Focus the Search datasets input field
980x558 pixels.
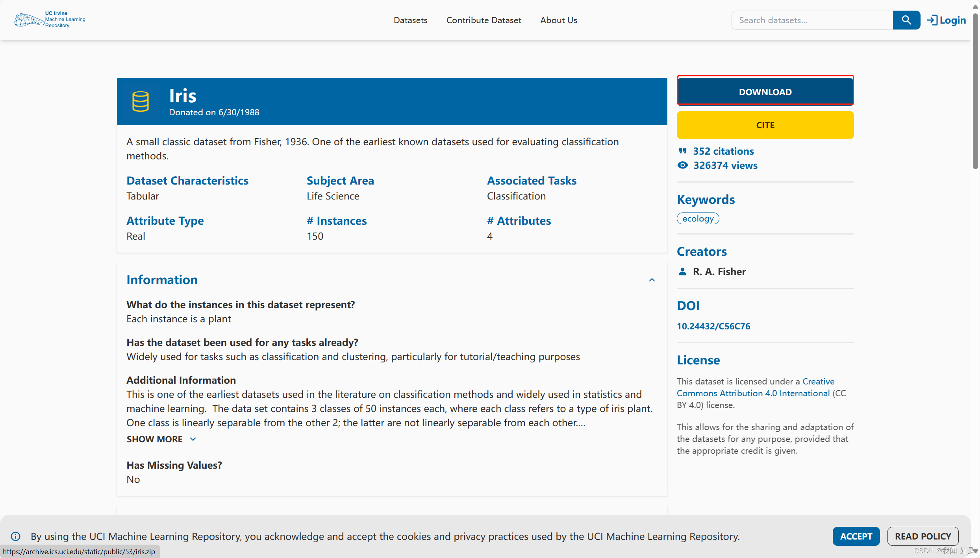point(812,20)
